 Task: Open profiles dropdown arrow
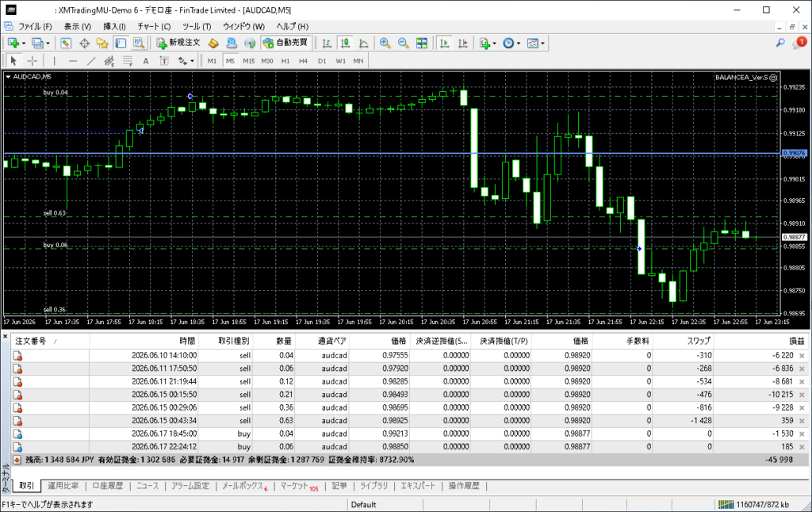48,44
